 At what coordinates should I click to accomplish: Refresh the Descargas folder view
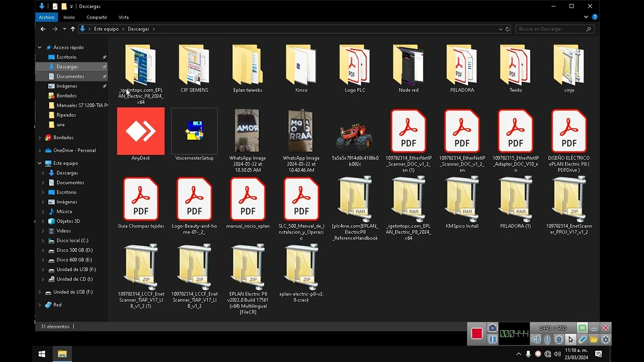[x=508, y=29]
